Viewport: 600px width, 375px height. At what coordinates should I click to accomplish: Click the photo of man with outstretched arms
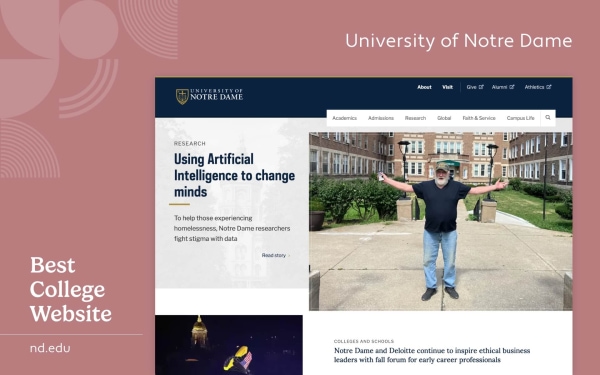tap(440, 221)
